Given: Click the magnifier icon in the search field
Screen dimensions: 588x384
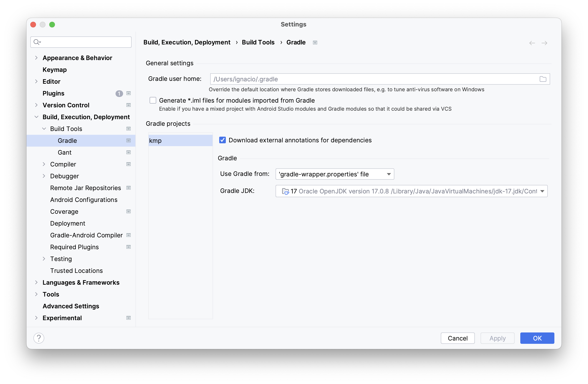Looking at the screenshot, I should [x=36, y=42].
